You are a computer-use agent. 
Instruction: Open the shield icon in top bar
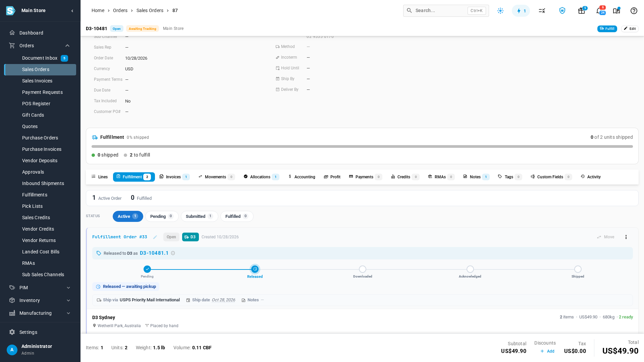coord(562,11)
